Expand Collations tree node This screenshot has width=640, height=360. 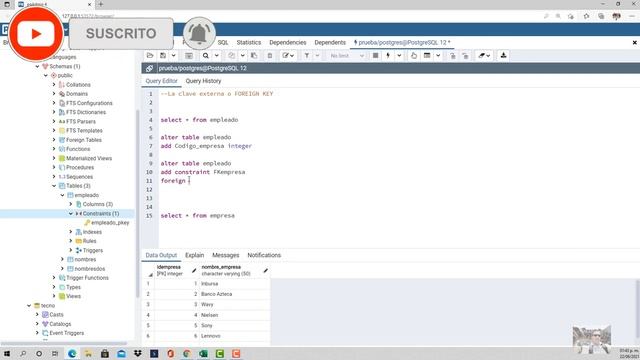54,84
